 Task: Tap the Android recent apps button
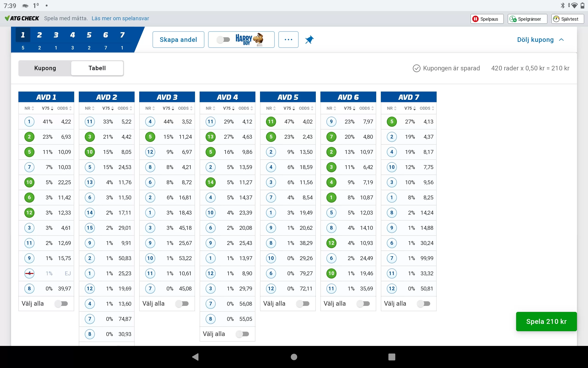tap(392, 357)
